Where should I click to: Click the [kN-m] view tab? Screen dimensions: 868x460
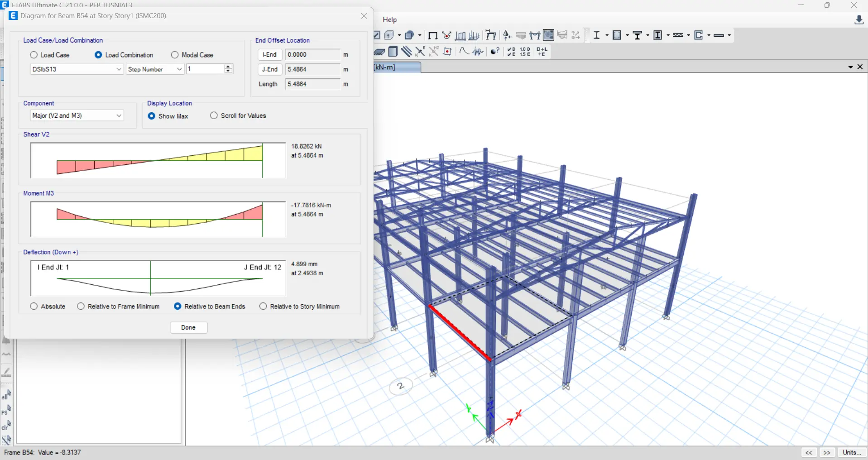[x=384, y=67]
